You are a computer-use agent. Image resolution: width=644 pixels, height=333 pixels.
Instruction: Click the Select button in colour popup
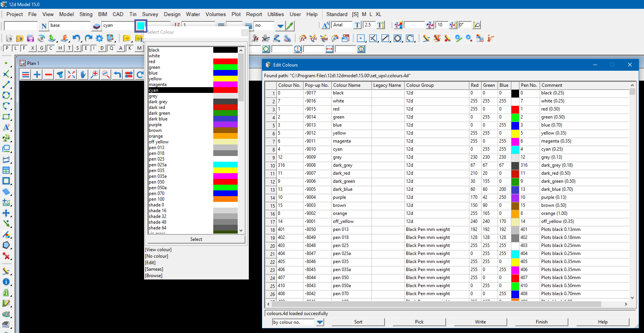click(196, 239)
